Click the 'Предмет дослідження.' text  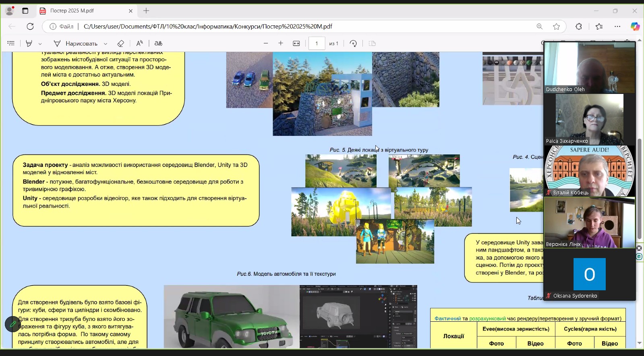(x=73, y=93)
